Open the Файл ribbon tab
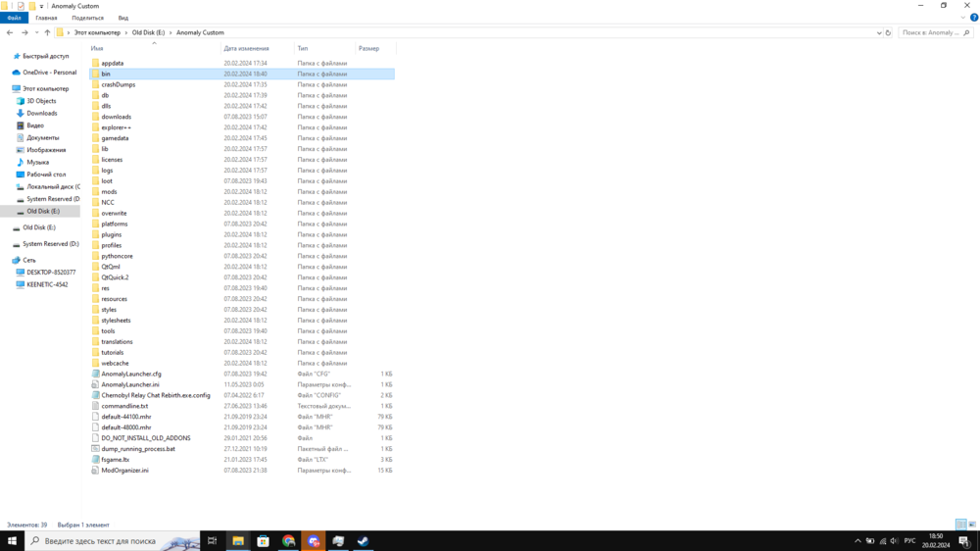 click(14, 18)
